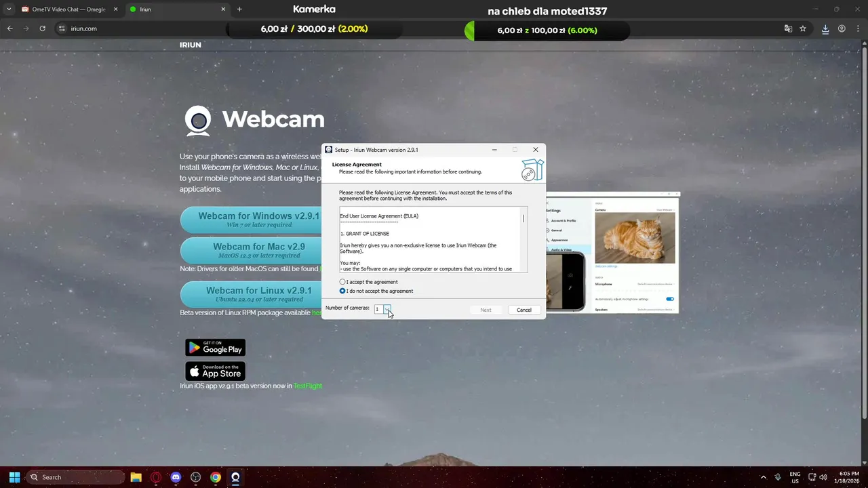Follow the TestFlight link
The width and height of the screenshot is (868, 488).
pyautogui.click(x=308, y=386)
